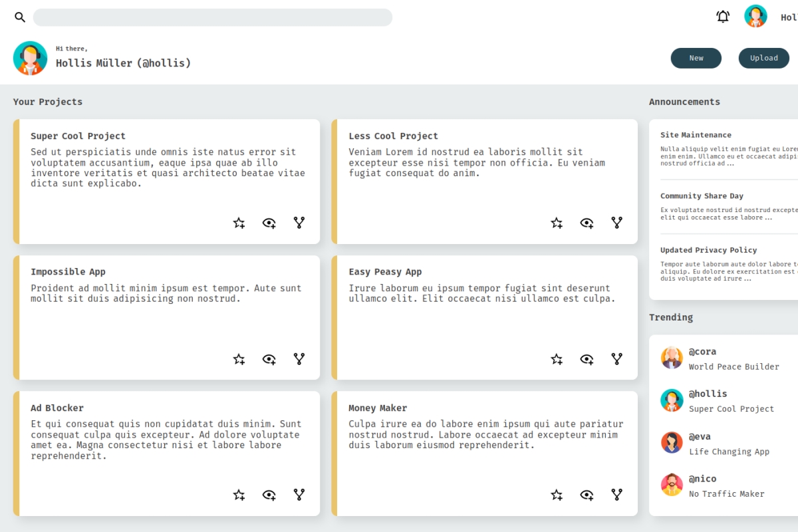Select the @nico username in Trending

point(702,479)
